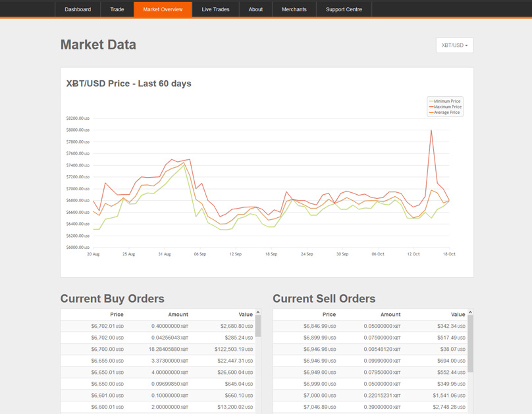The height and width of the screenshot is (414, 532).
Task: Click the 20 Aug date label on chart axis
Action: coord(93,254)
